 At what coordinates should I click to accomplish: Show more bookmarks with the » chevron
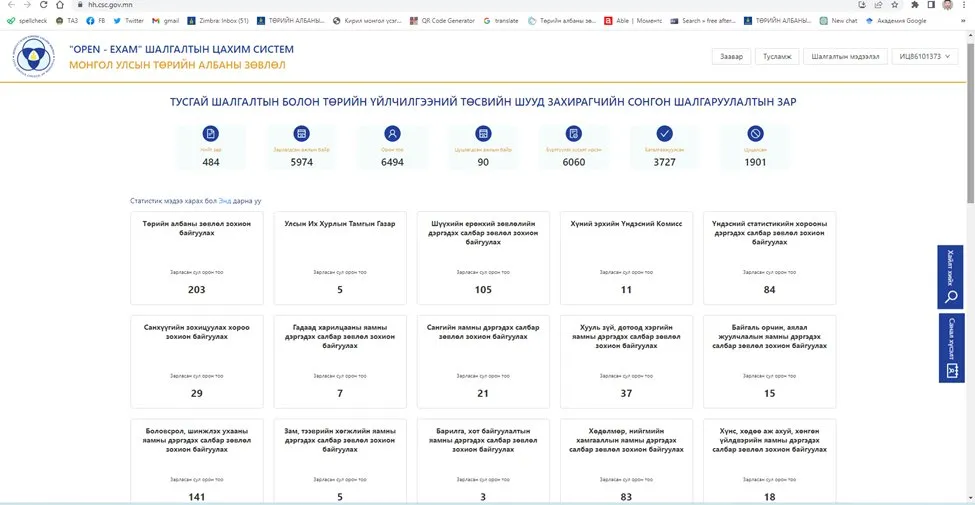click(963, 21)
